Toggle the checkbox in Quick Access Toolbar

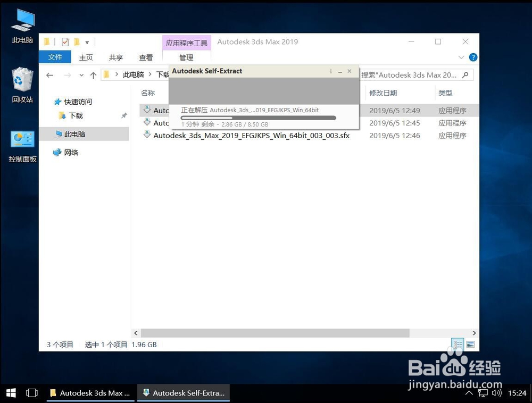coord(64,41)
